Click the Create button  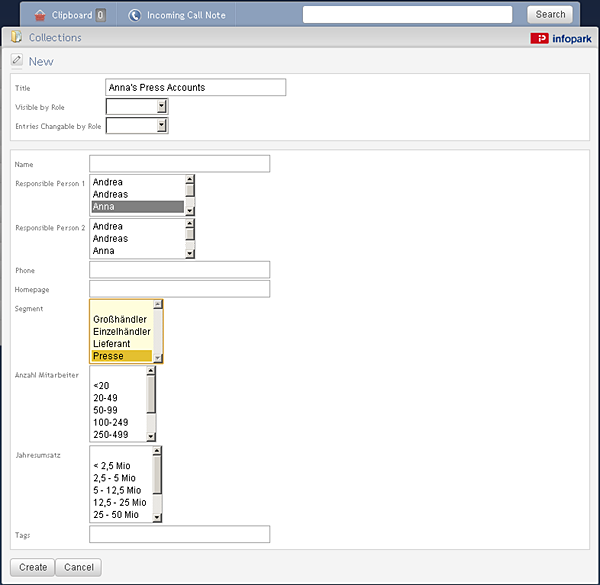point(33,567)
